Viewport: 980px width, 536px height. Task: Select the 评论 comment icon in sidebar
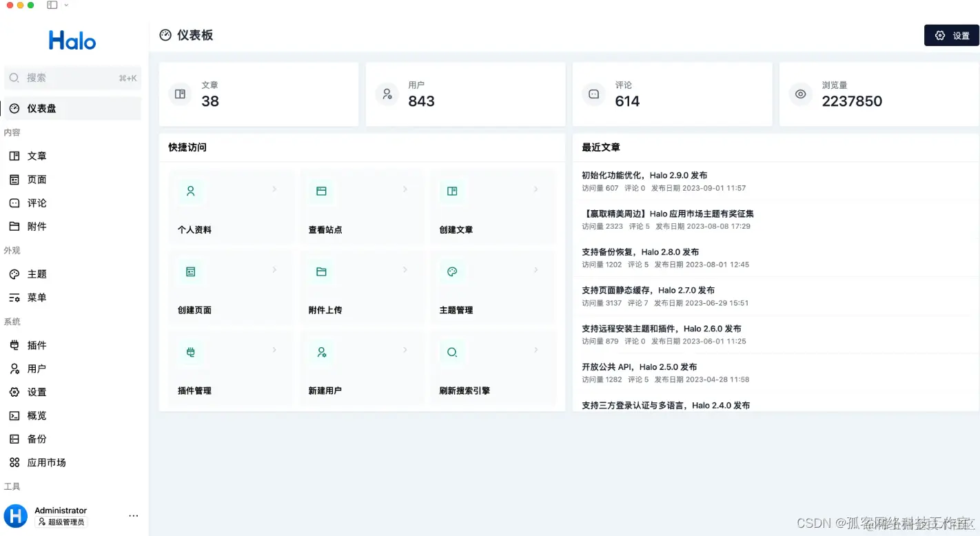13,203
